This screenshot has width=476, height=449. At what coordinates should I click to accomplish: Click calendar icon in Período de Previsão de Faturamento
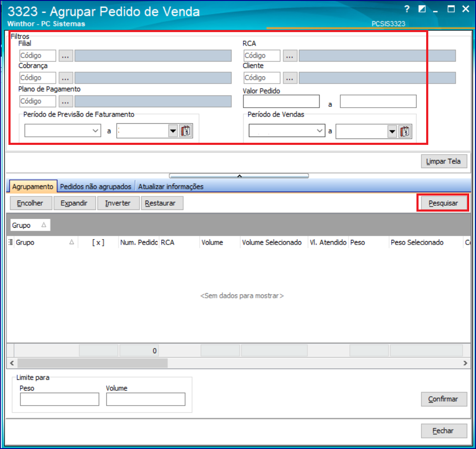186,131
